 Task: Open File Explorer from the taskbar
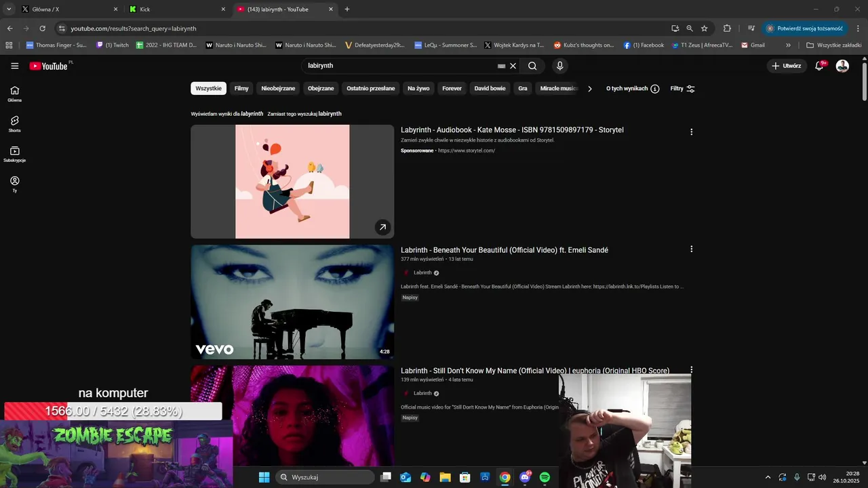pyautogui.click(x=445, y=477)
